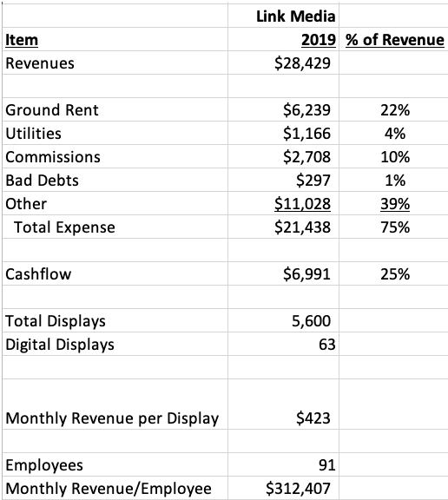Click the % of Revenue header
This screenshot has height=500, width=448.
click(x=394, y=40)
